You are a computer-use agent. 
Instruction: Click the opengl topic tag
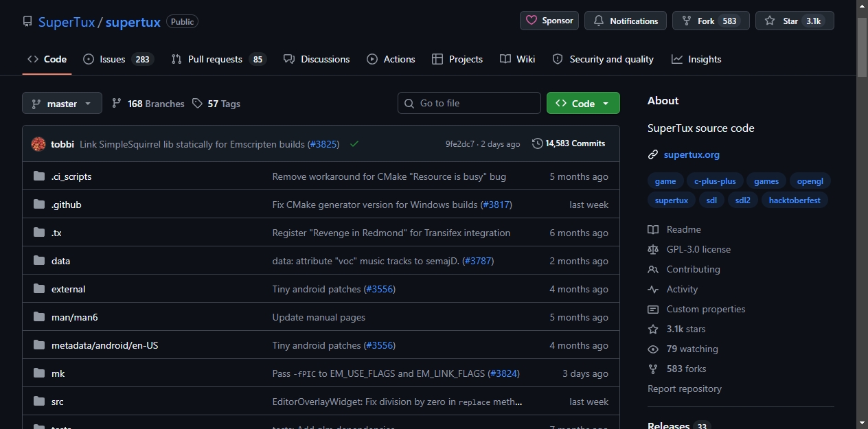click(810, 181)
